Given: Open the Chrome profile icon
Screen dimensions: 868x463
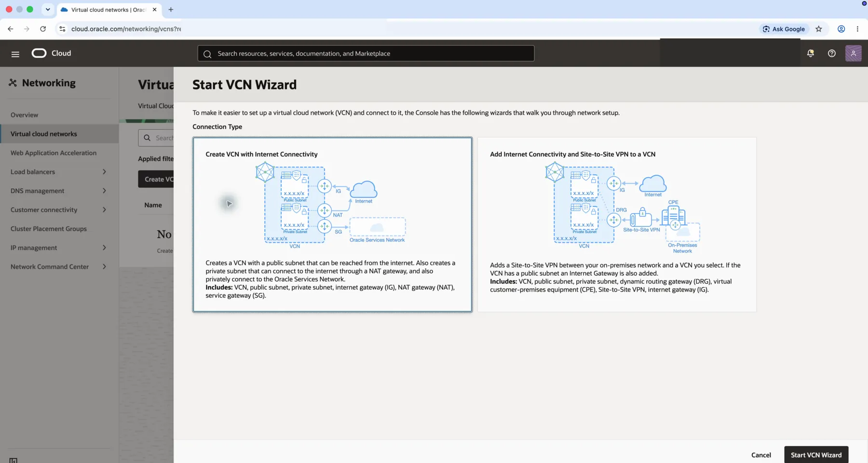Looking at the screenshot, I should coord(841,29).
